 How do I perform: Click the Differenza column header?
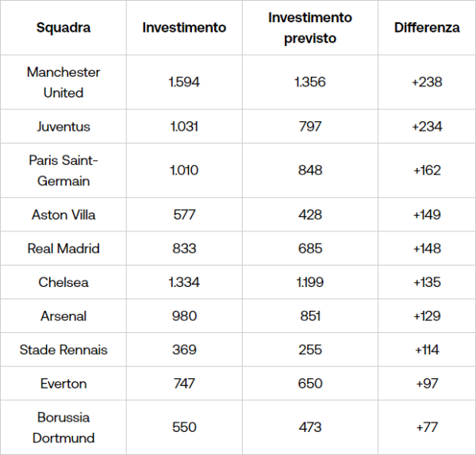427,28
